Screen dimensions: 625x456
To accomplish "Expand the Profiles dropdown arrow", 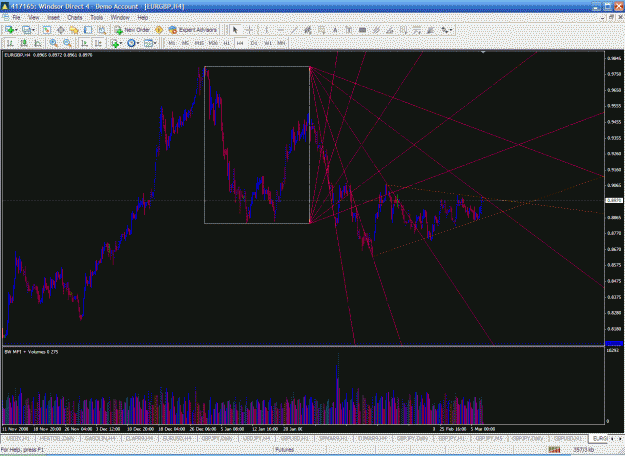I will [33, 30].
